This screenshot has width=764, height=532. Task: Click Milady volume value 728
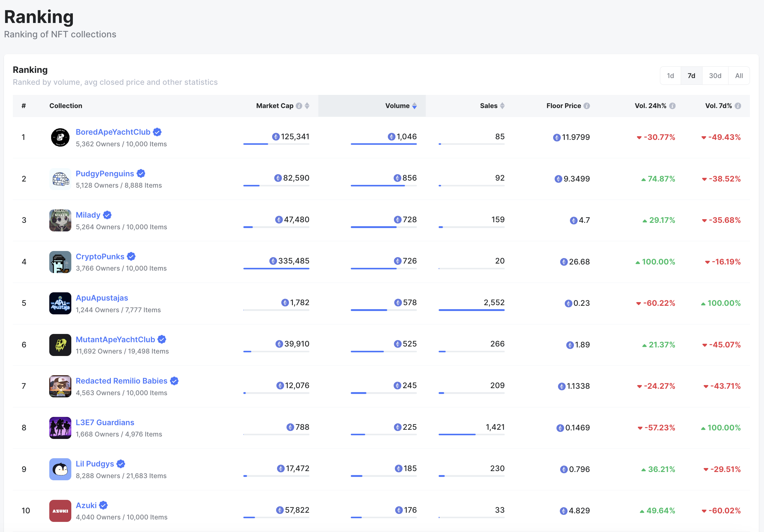(410, 219)
